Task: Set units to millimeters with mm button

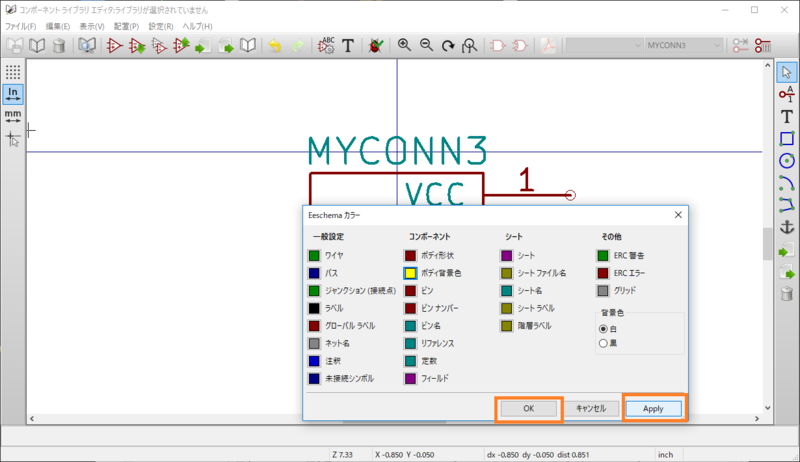Action: (x=13, y=116)
